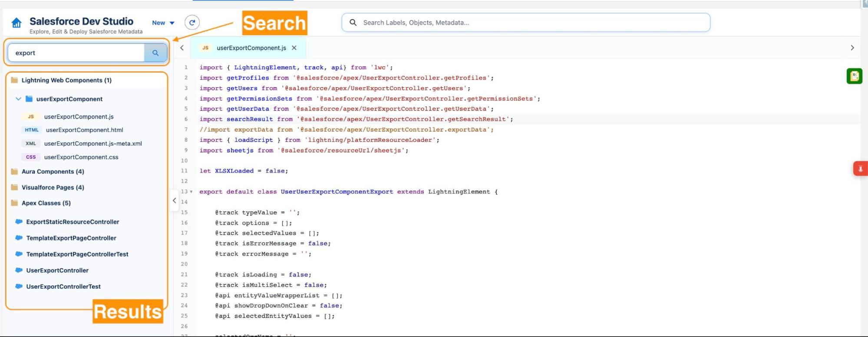This screenshot has width=868, height=337.
Task: Click the green document icon at right edge
Action: (x=854, y=76)
